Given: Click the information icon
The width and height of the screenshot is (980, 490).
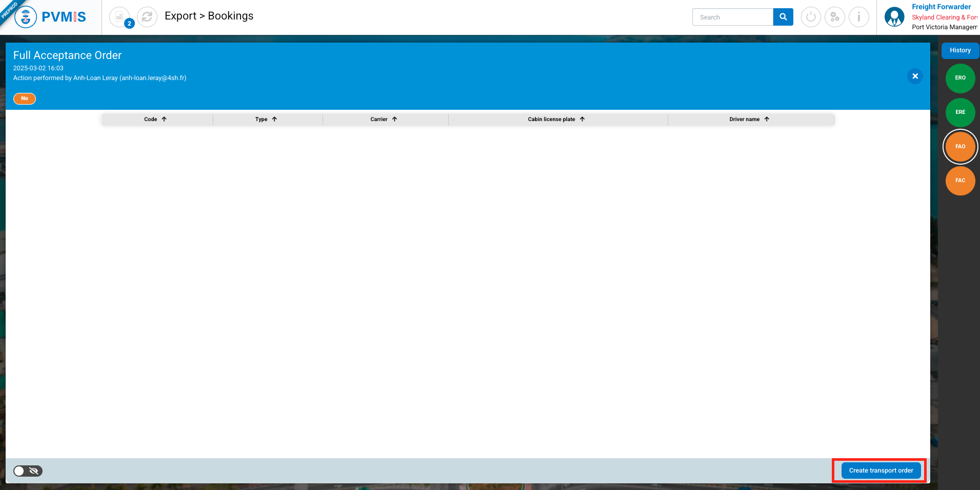Looking at the screenshot, I should 859,17.
